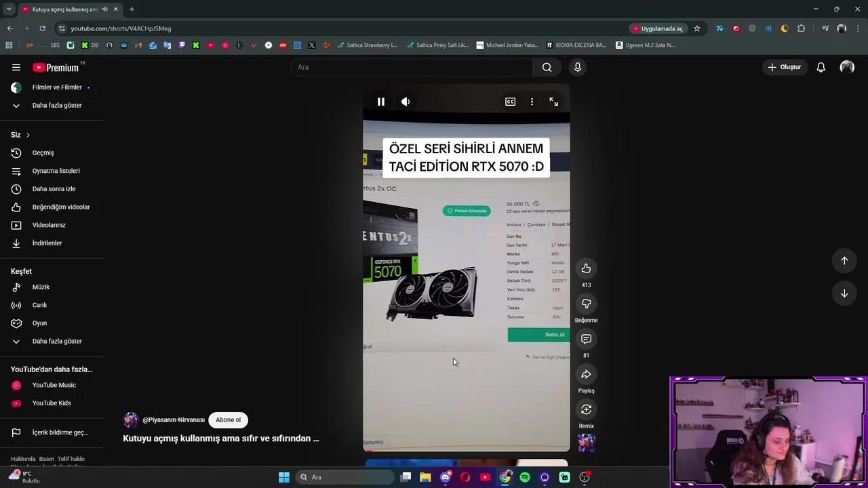Image resolution: width=868 pixels, height=488 pixels.
Task: Go to next Short with down arrow
Action: point(844,293)
